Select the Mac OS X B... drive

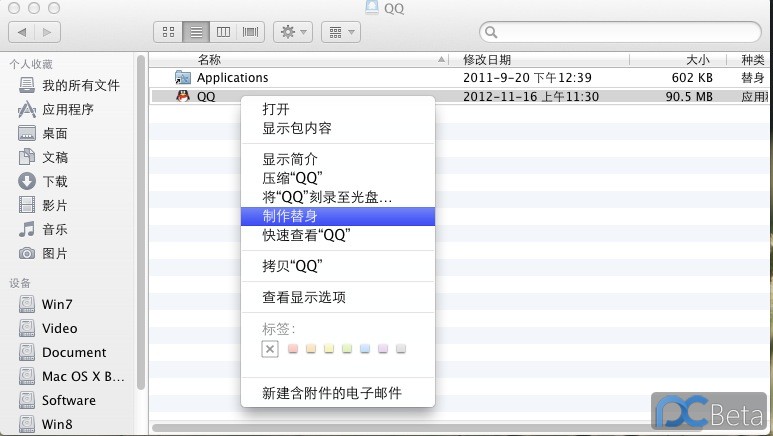coord(71,376)
